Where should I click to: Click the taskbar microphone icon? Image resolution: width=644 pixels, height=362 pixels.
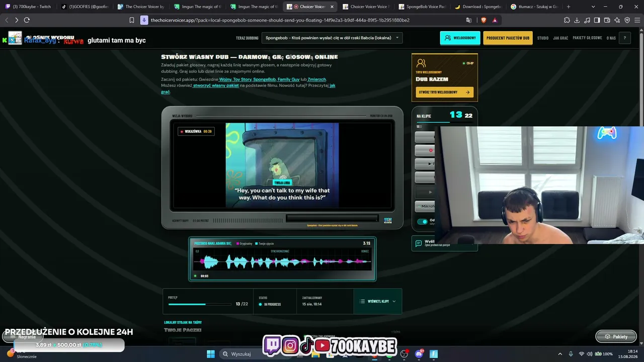[571, 354]
